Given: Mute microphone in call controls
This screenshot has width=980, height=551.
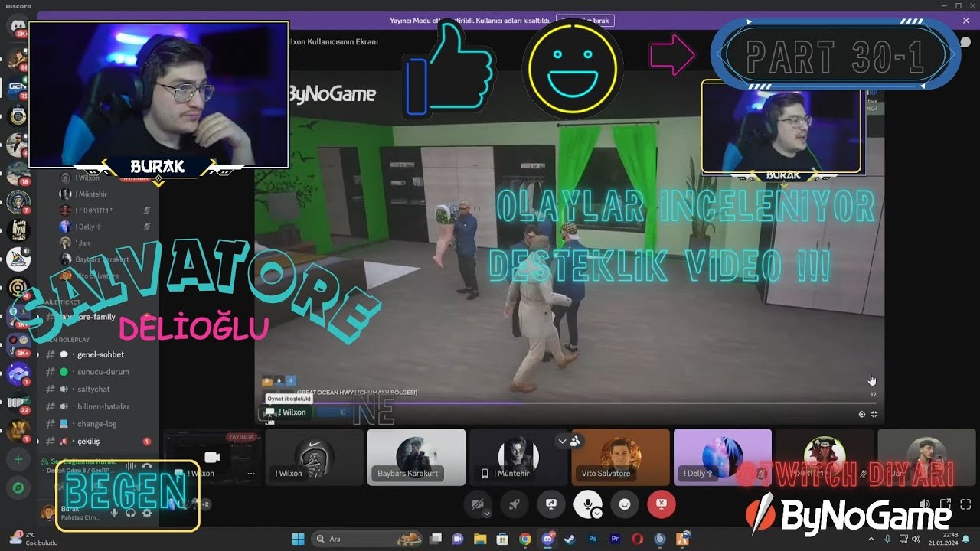Looking at the screenshot, I should (x=587, y=504).
